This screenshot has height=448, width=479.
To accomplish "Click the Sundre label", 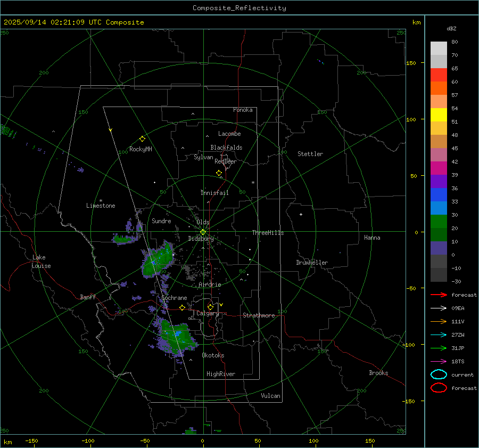I will (x=161, y=221).
